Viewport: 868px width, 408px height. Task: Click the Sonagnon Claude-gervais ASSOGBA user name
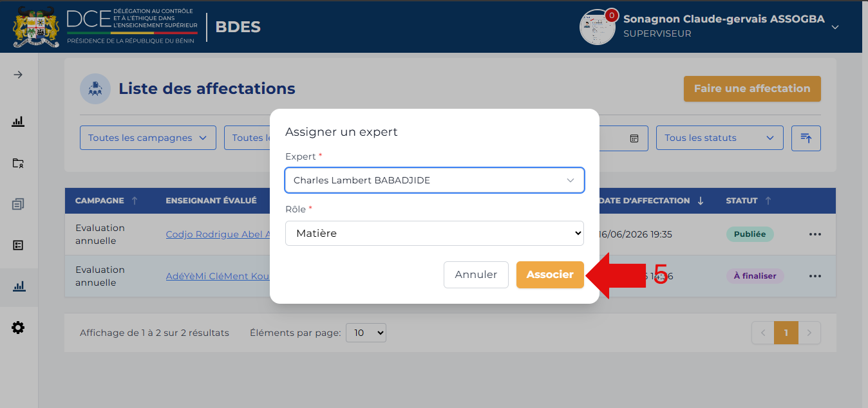pos(724,19)
